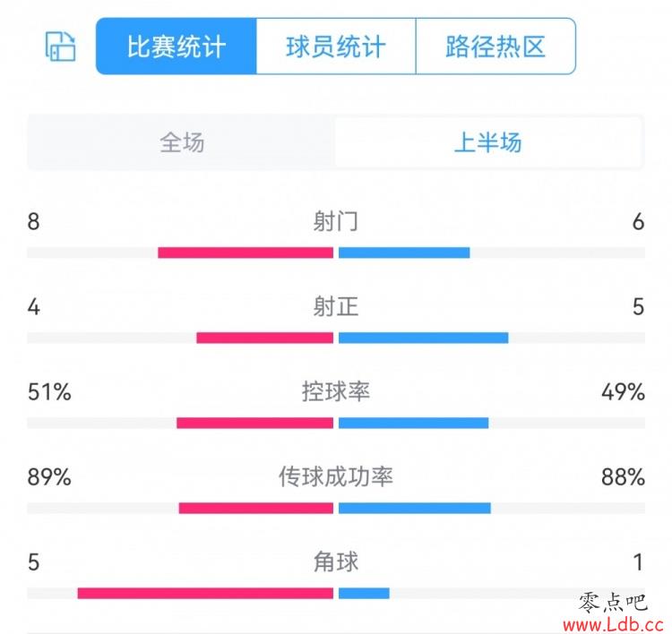This screenshot has width=672, height=634.
Task: Click the 传球成功率 stat label
Action: click(336, 476)
